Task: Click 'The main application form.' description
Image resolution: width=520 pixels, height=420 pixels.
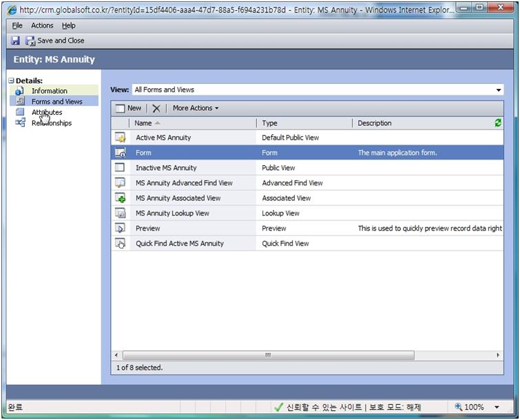Action: pyautogui.click(x=397, y=153)
